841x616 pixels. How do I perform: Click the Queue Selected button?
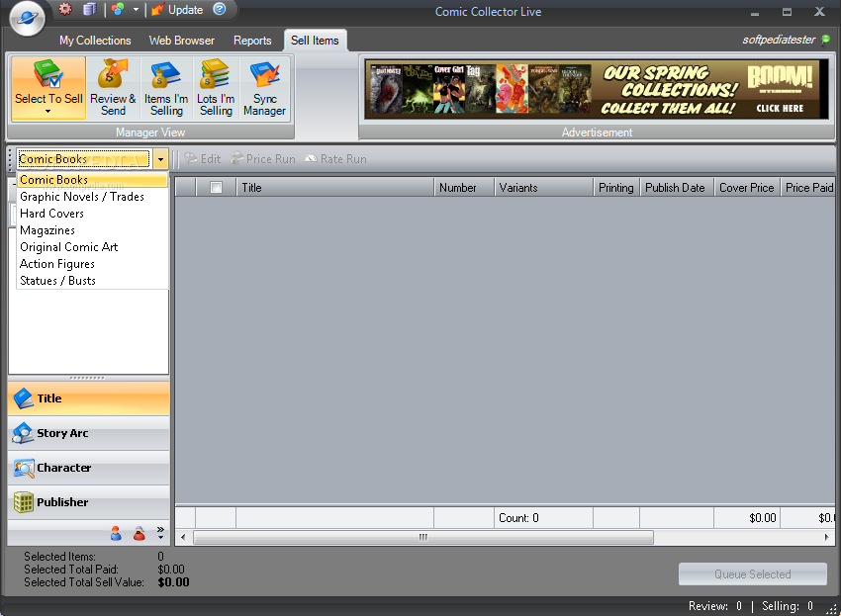(753, 574)
